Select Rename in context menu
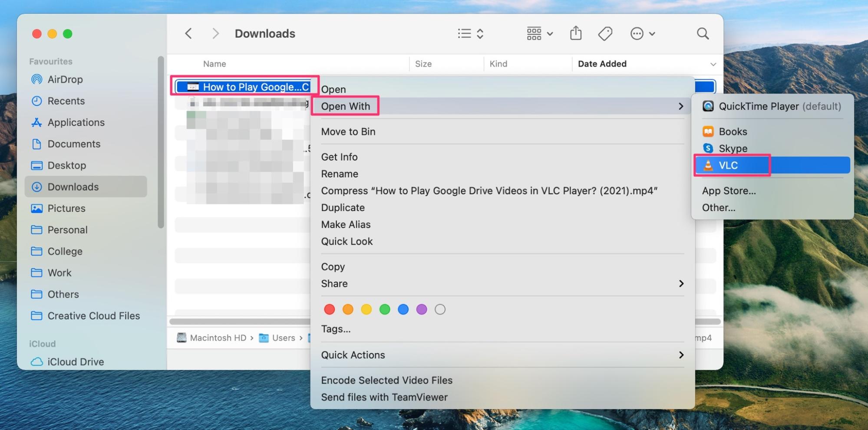 pos(502,174)
